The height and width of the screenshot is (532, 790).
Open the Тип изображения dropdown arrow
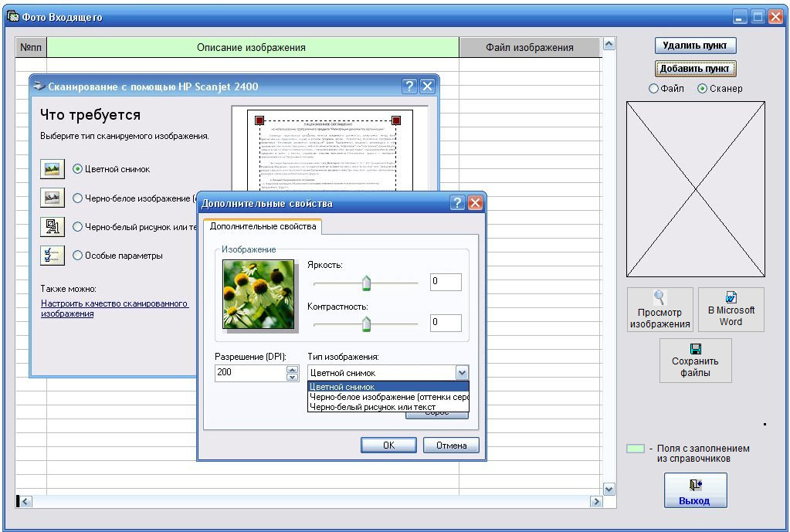click(x=462, y=373)
